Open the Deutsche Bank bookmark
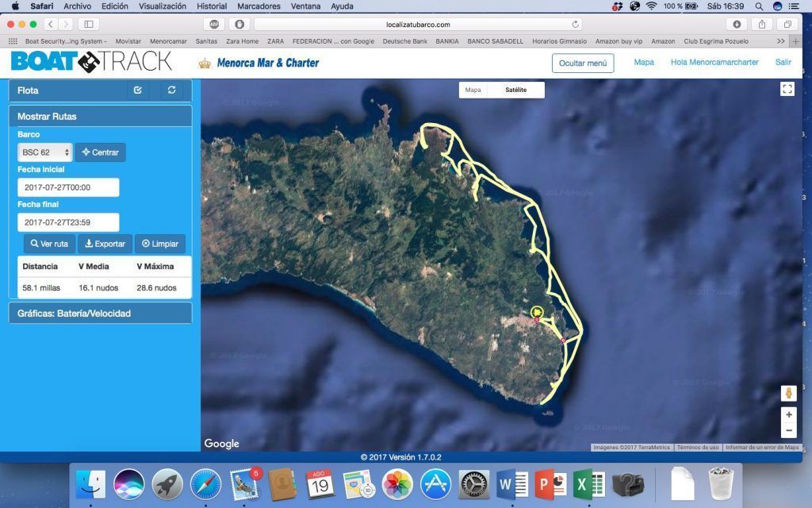The height and width of the screenshot is (508, 812). [405, 41]
